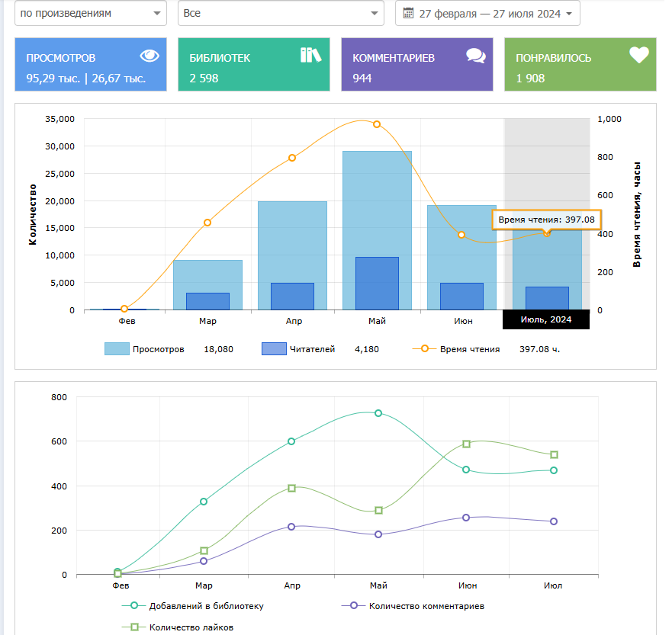Click the calendar icon in date range picker
This screenshot has height=635, width=672.
point(408,13)
